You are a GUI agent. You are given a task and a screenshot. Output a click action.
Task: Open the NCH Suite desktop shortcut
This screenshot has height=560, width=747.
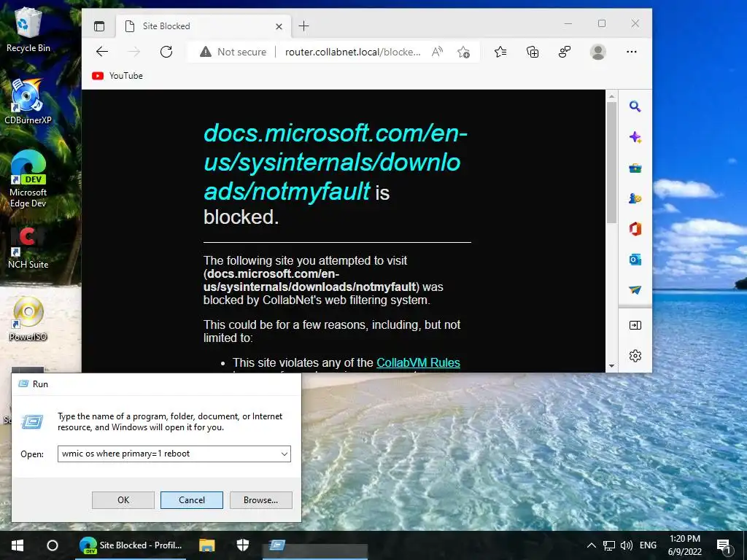click(28, 248)
